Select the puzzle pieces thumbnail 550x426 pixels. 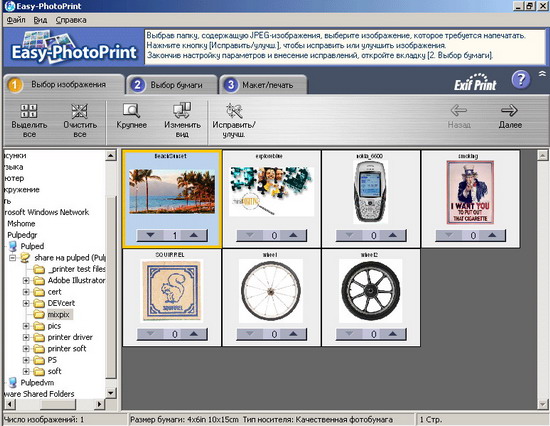click(x=271, y=192)
